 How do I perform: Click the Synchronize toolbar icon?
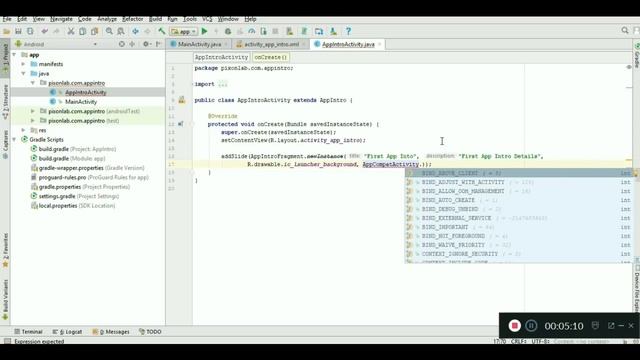(x=30, y=31)
